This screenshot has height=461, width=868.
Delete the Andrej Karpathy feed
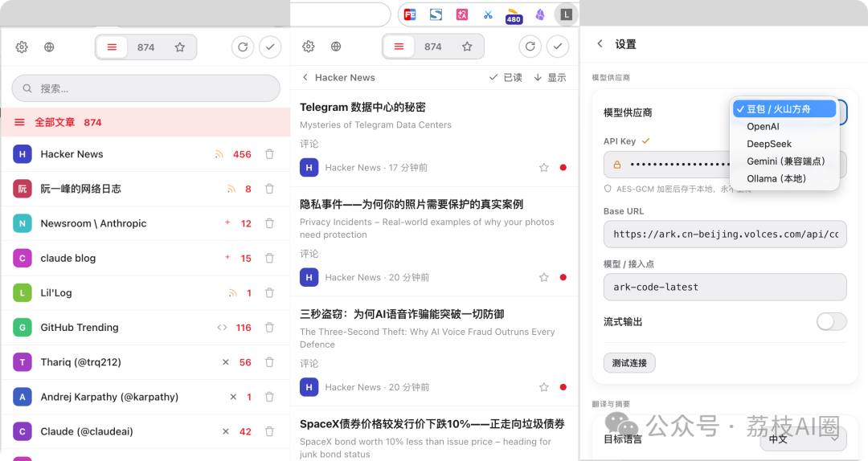[269, 397]
